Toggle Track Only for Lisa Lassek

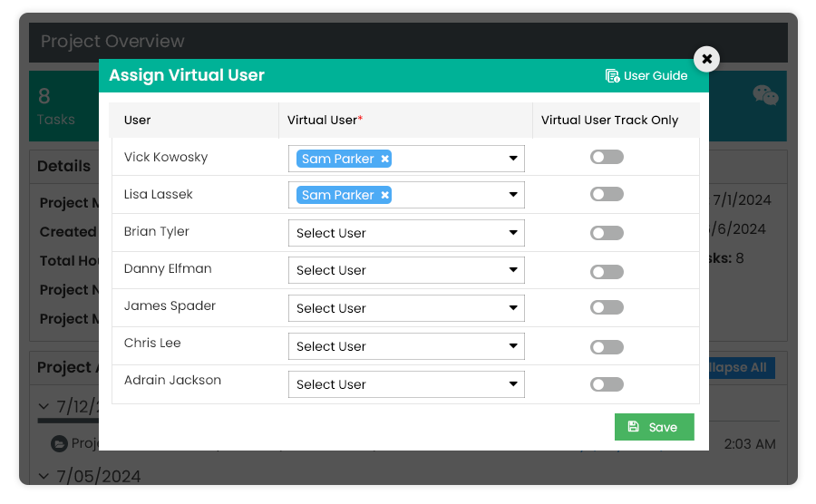(x=607, y=194)
